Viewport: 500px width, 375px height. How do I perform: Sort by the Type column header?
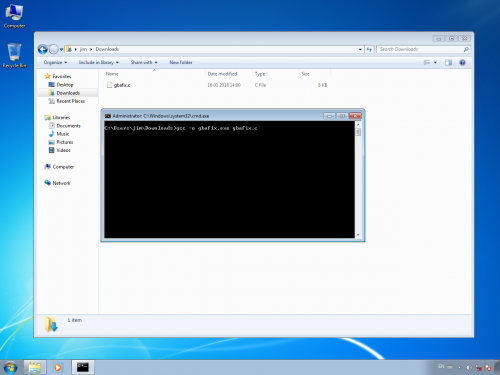pyautogui.click(x=260, y=74)
